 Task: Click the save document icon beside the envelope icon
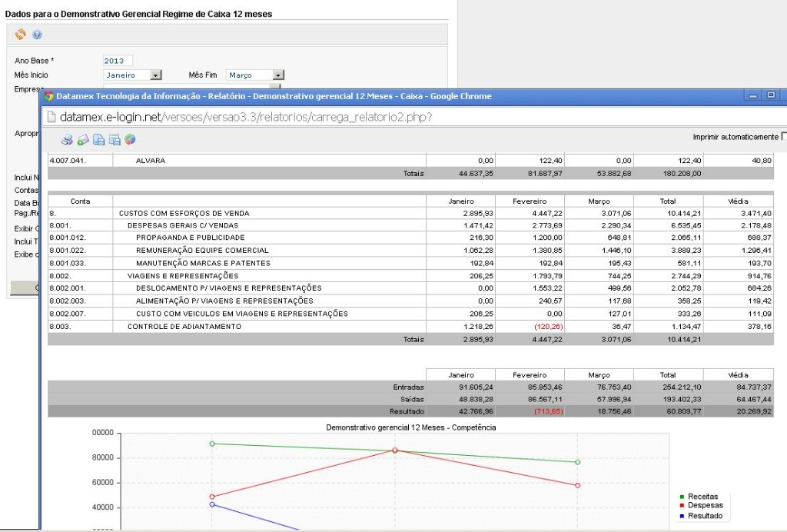tap(99, 139)
